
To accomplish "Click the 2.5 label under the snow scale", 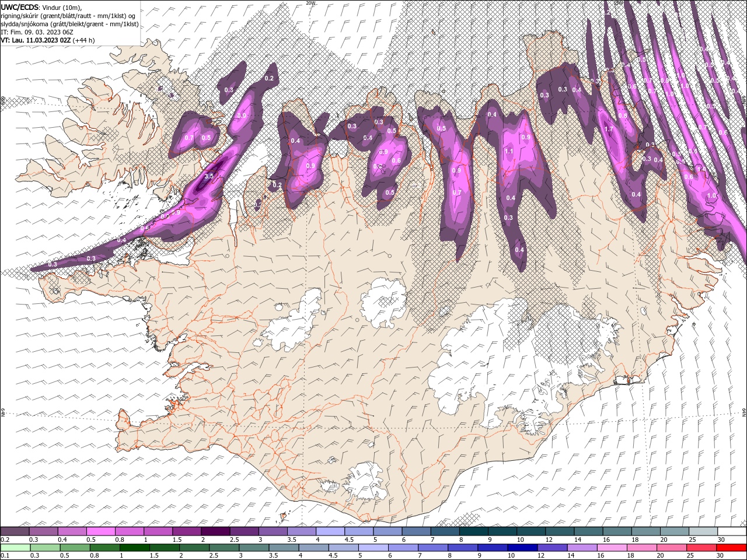I will pos(234,540).
